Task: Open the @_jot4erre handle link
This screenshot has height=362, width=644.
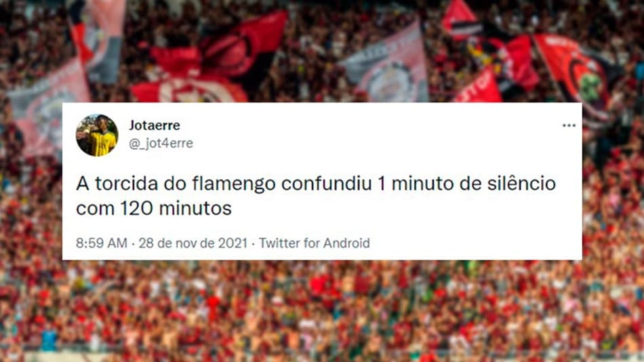Action: pyautogui.click(x=161, y=144)
